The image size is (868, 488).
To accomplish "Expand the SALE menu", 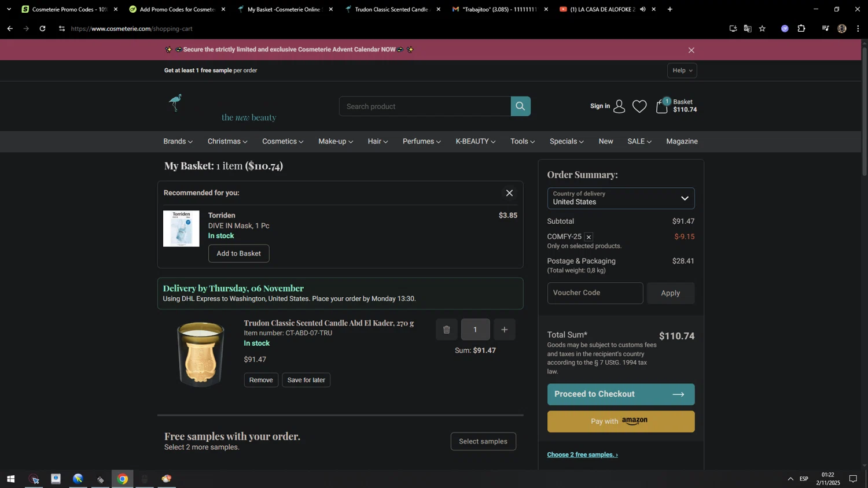I will (639, 142).
